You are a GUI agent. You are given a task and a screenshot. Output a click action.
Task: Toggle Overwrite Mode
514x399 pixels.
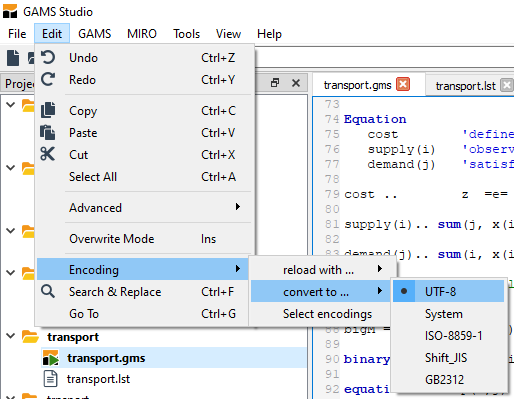click(x=144, y=239)
